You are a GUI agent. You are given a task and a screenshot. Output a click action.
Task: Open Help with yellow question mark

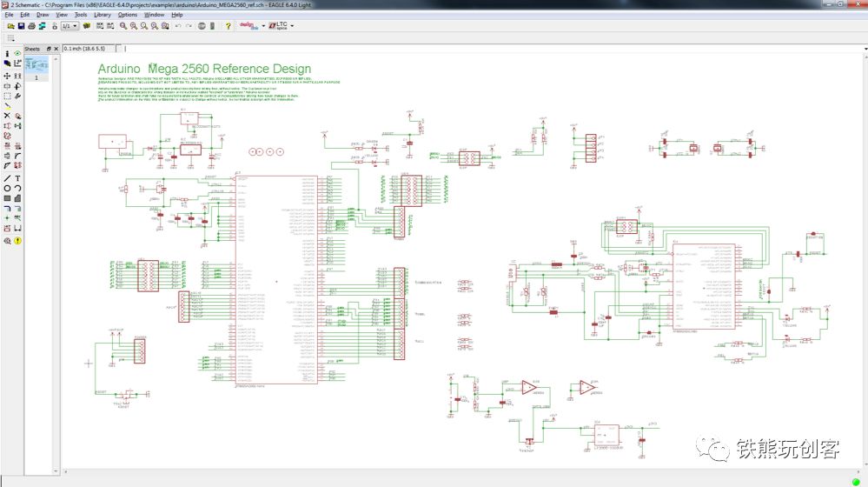click(x=228, y=26)
